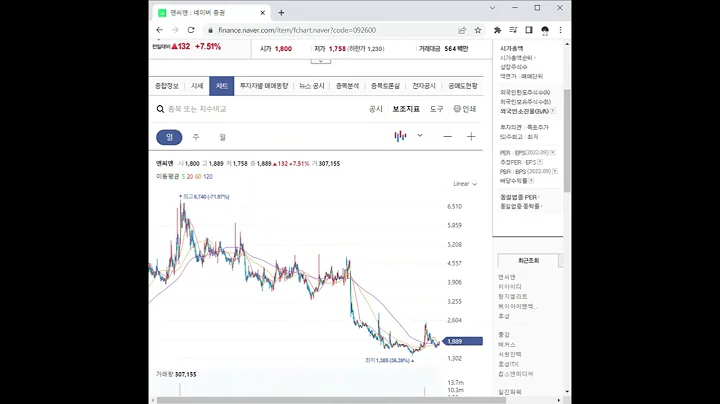Click the lock icon in the address bar
This screenshot has width=720, height=404.
(x=210, y=30)
